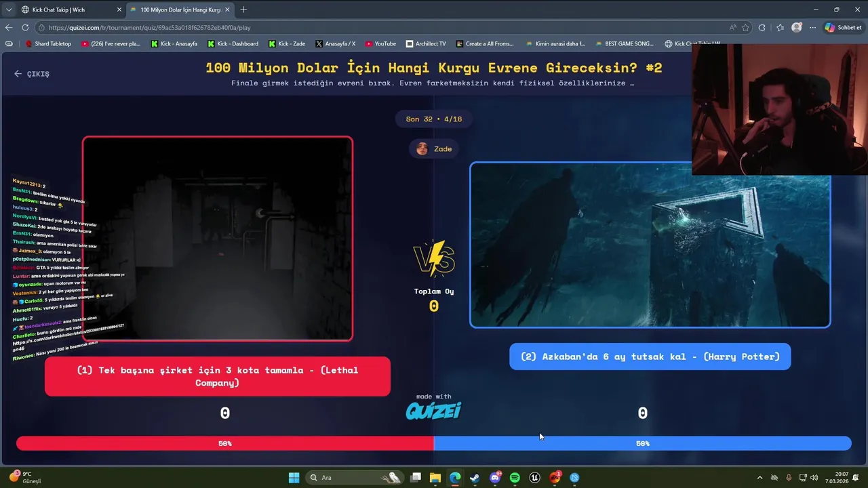
Task: Click the blue 50% vote bar
Action: coord(643,443)
